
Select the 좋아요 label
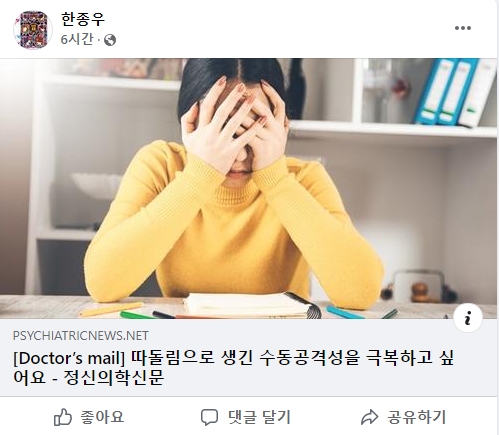point(102,417)
